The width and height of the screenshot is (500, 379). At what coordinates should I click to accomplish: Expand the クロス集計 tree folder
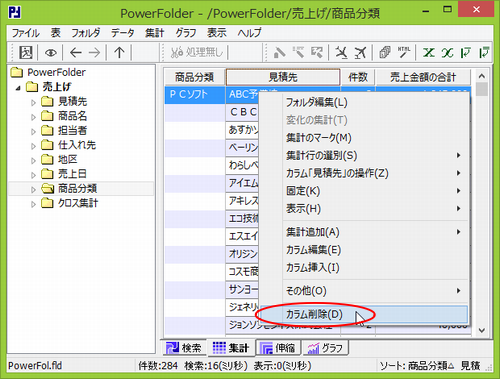(x=33, y=204)
